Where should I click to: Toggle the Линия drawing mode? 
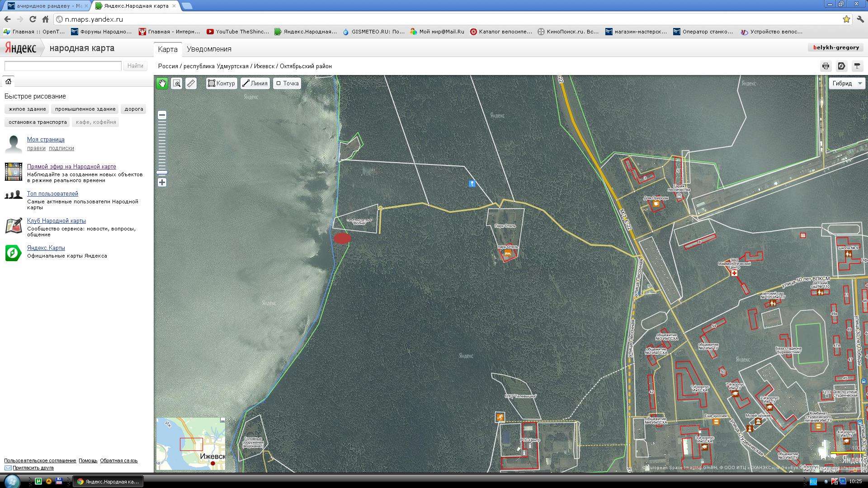click(255, 84)
